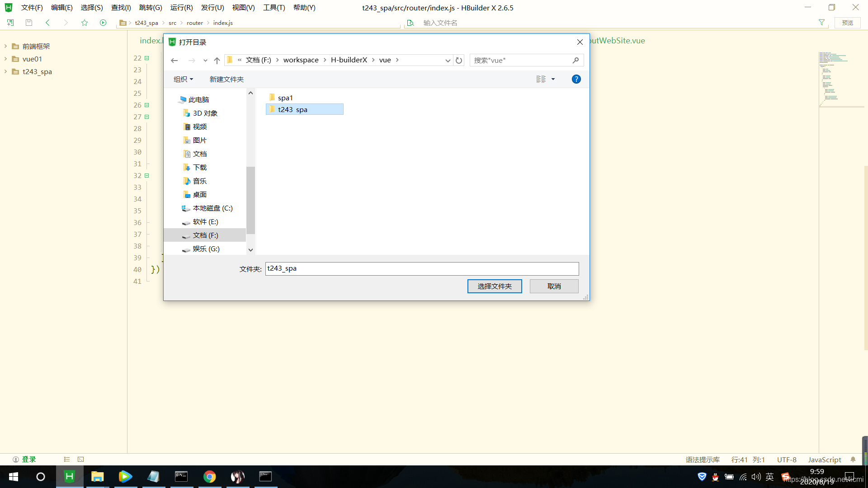Select 本地磁盘 (C:) drive
Viewport: 868px width, 488px height.
coord(212,208)
